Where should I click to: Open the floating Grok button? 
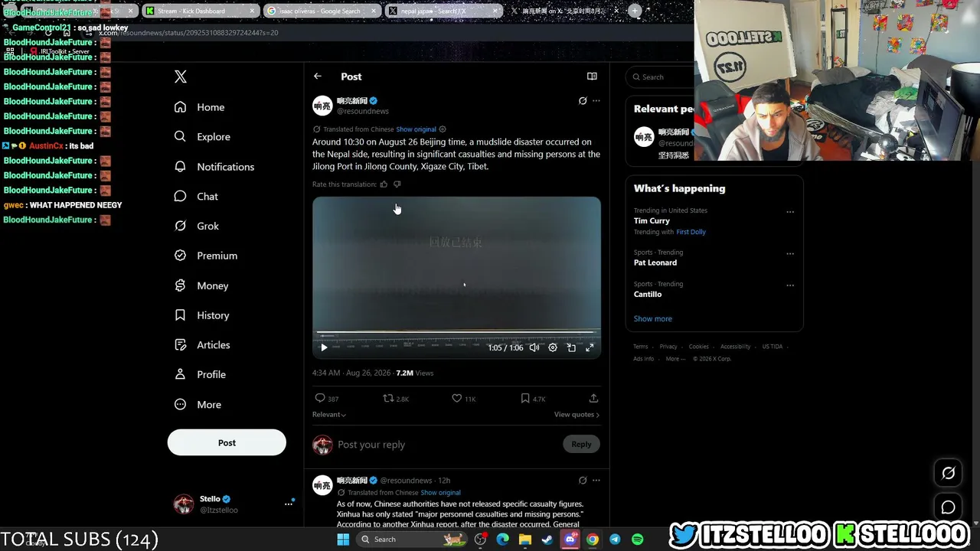948,473
